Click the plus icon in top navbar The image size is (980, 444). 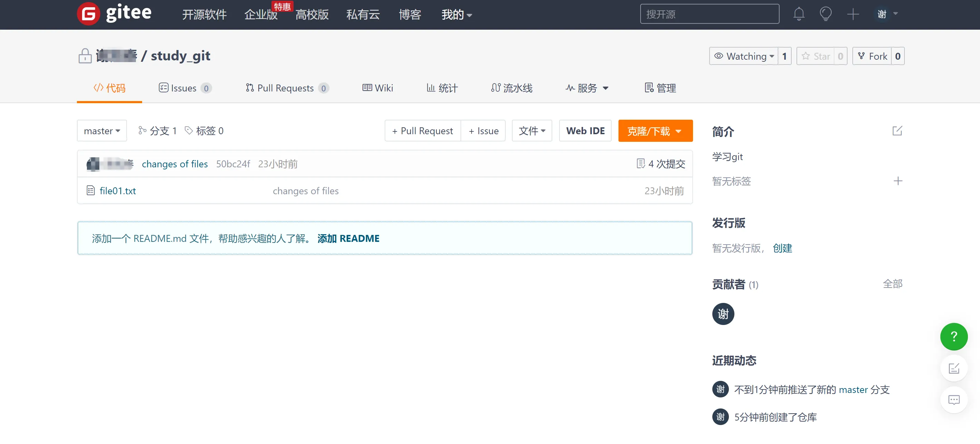(x=853, y=14)
